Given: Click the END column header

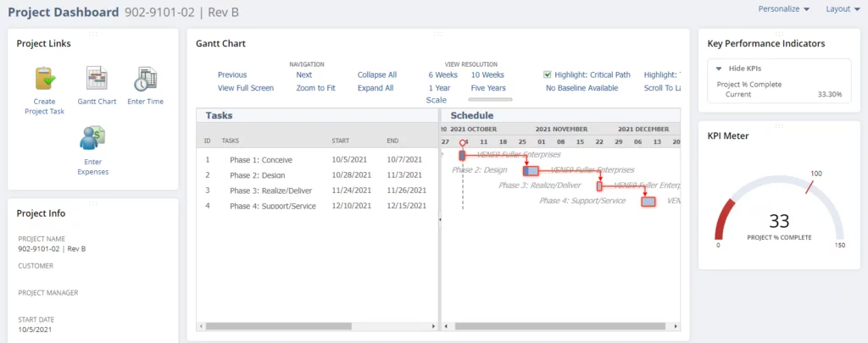Looking at the screenshot, I should (x=392, y=141).
